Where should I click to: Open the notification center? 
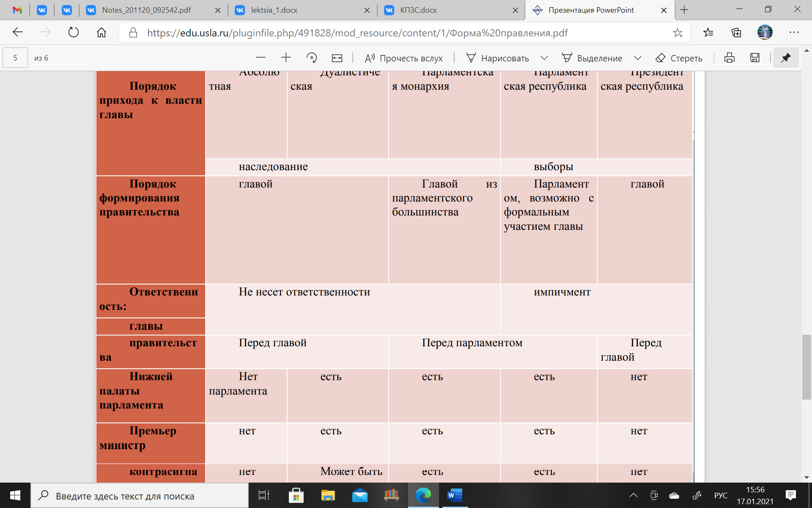(x=790, y=495)
